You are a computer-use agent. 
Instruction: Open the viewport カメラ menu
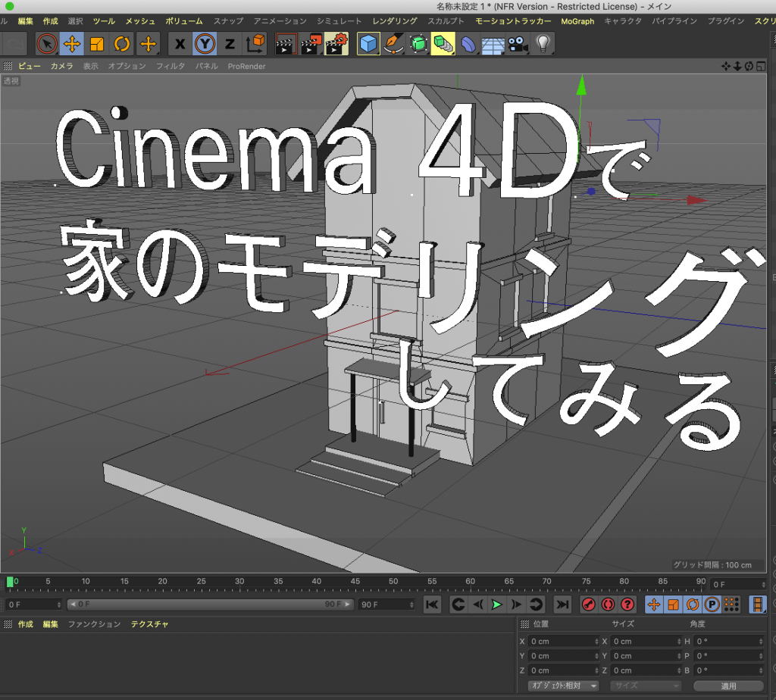click(62, 67)
